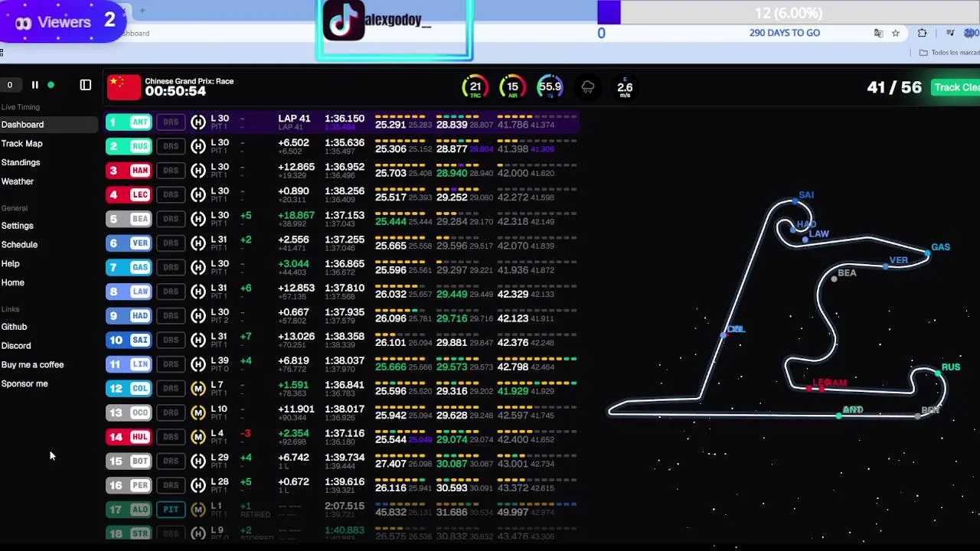980x551 pixels.
Task: Open the Help page link
Action: pos(10,264)
